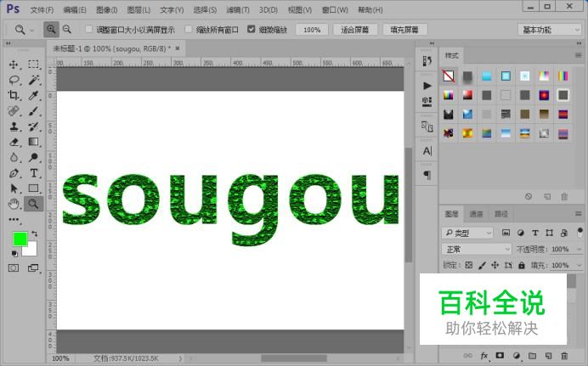The image size is (588, 366).
Task: Select the Hand tool
Action: pyautogui.click(x=14, y=204)
